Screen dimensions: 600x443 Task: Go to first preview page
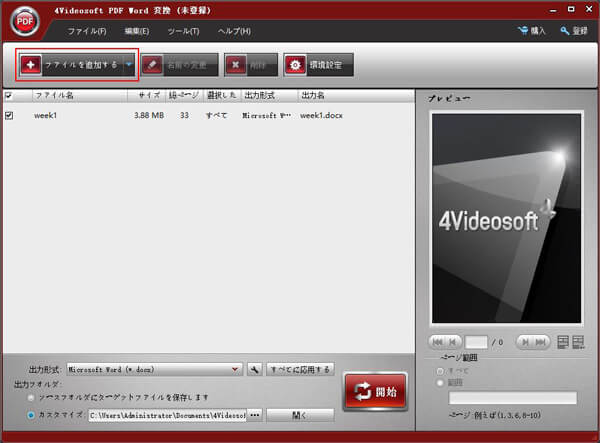coord(437,342)
